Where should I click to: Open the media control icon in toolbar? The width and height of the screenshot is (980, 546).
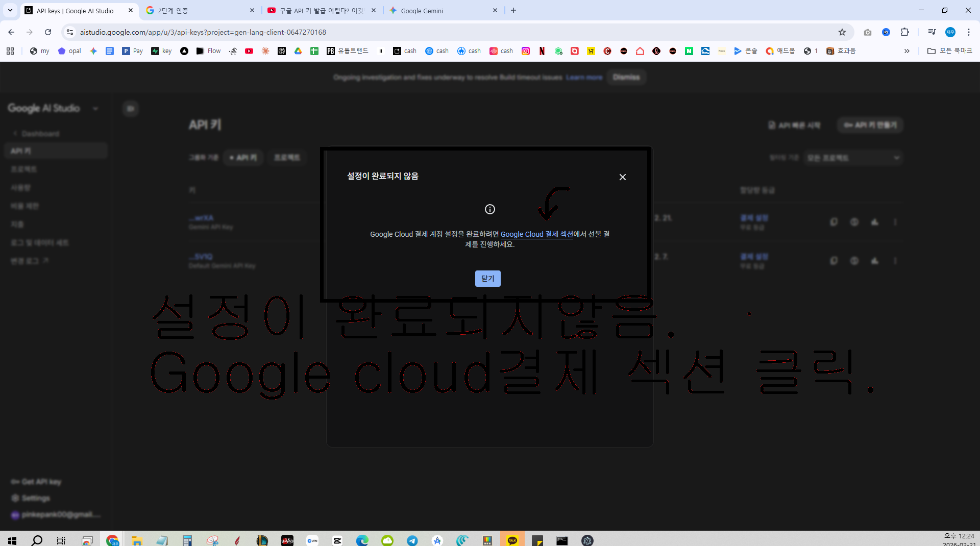click(x=932, y=32)
